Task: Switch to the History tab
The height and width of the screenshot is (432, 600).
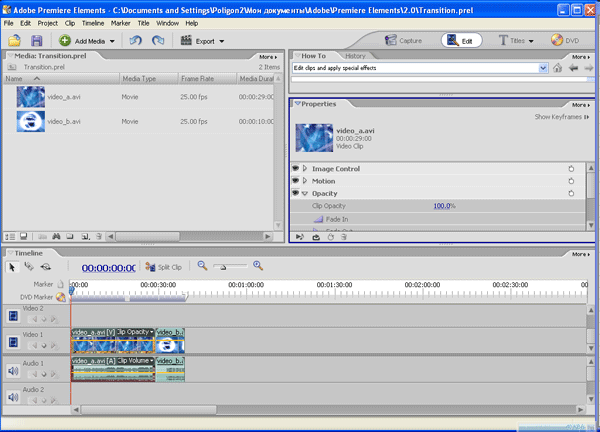Action: pyautogui.click(x=355, y=56)
